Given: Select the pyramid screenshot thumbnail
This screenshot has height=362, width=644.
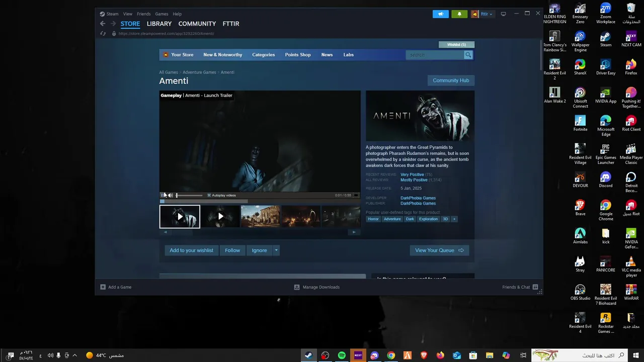Looking at the screenshot, I should (260, 217).
